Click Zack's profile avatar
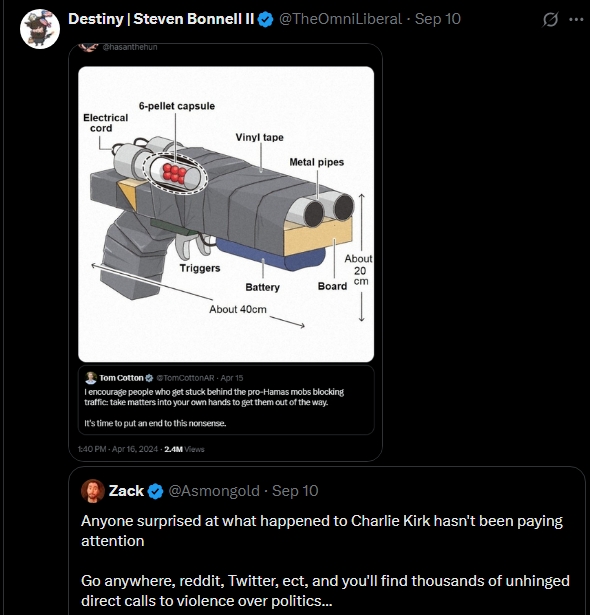The width and height of the screenshot is (590, 615). coord(93,491)
